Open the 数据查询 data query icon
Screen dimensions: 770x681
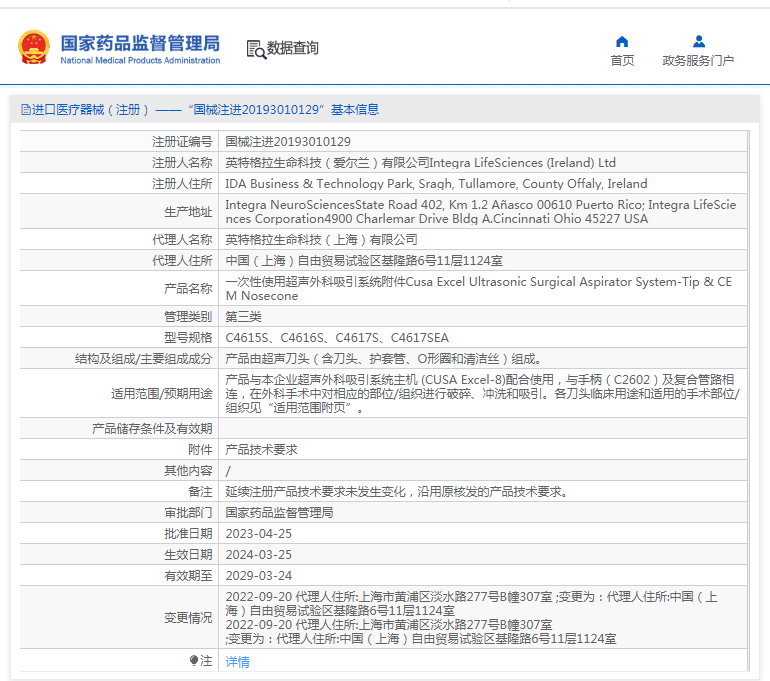click(x=256, y=49)
